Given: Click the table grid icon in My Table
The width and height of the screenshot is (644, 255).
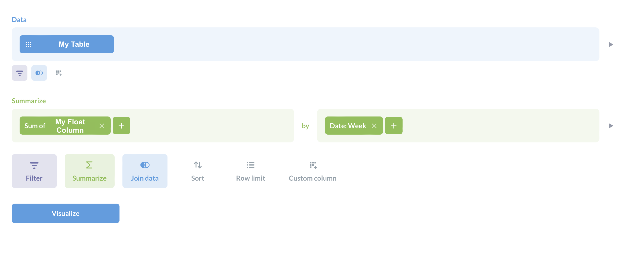Looking at the screenshot, I should click(28, 45).
